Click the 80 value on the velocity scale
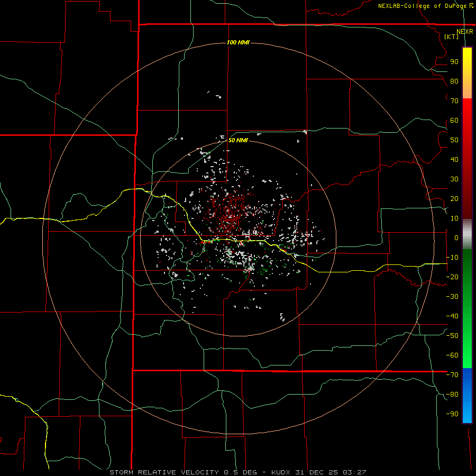This screenshot has width=476, height=476. [x=454, y=81]
